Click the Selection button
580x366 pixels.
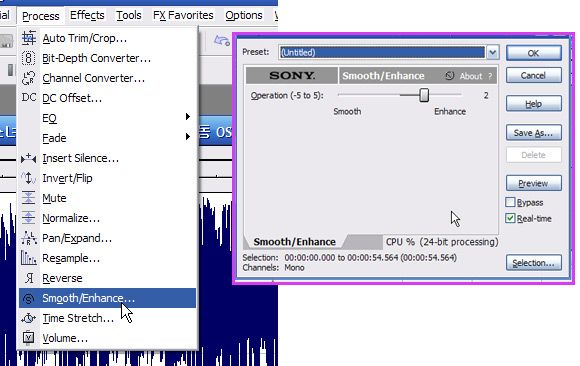[533, 263]
